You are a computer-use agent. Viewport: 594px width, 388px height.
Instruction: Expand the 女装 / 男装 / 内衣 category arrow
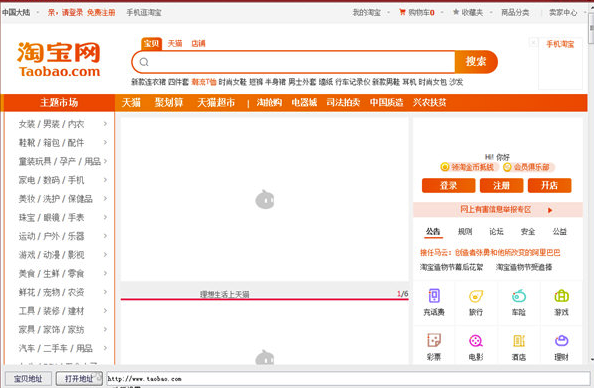(x=105, y=124)
